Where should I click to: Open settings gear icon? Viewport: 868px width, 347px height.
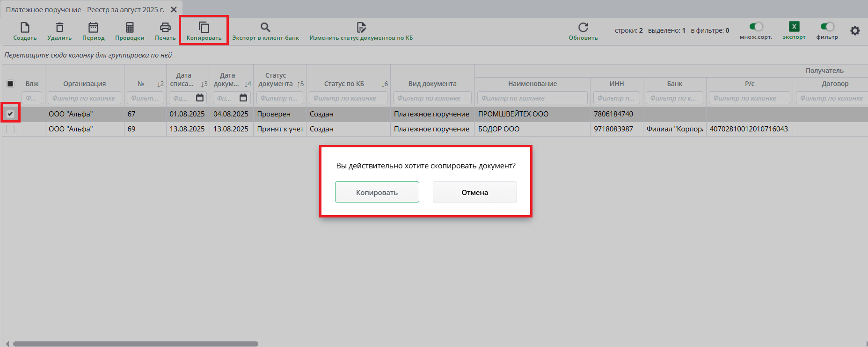click(855, 31)
